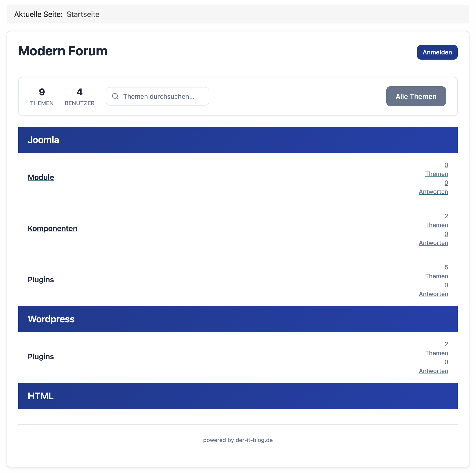476x473 pixels.
Task: Click the Joomla section header
Action: (x=43, y=140)
